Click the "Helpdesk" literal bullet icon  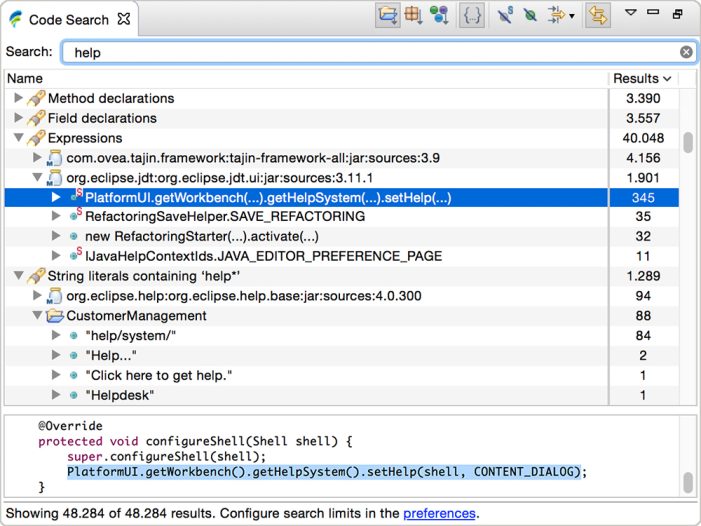[x=74, y=395]
